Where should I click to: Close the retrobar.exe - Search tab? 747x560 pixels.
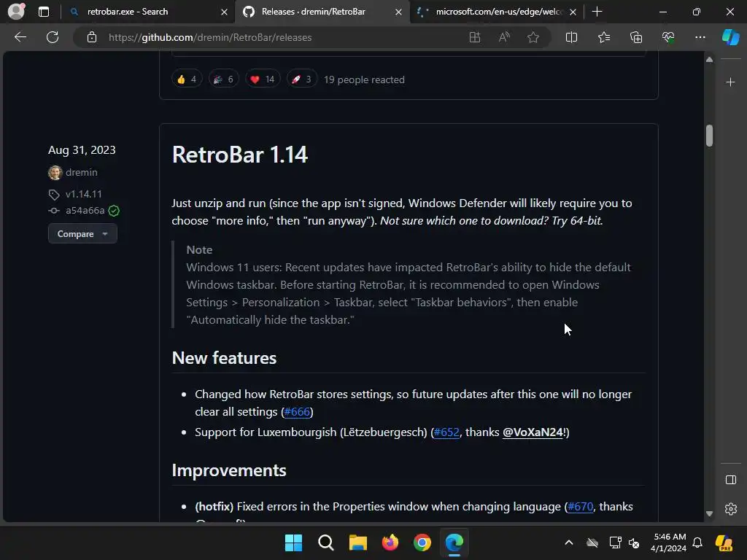click(x=224, y=12)
